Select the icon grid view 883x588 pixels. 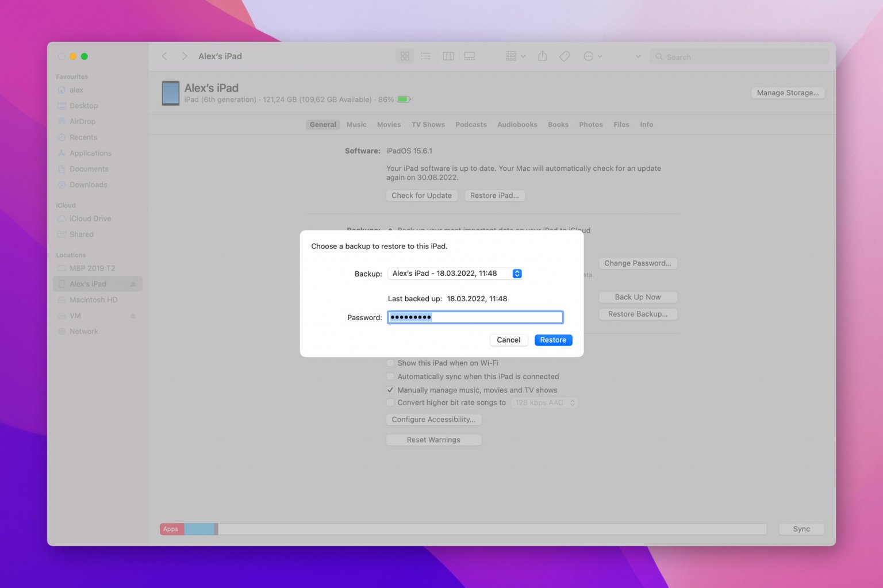coord(405,56)
